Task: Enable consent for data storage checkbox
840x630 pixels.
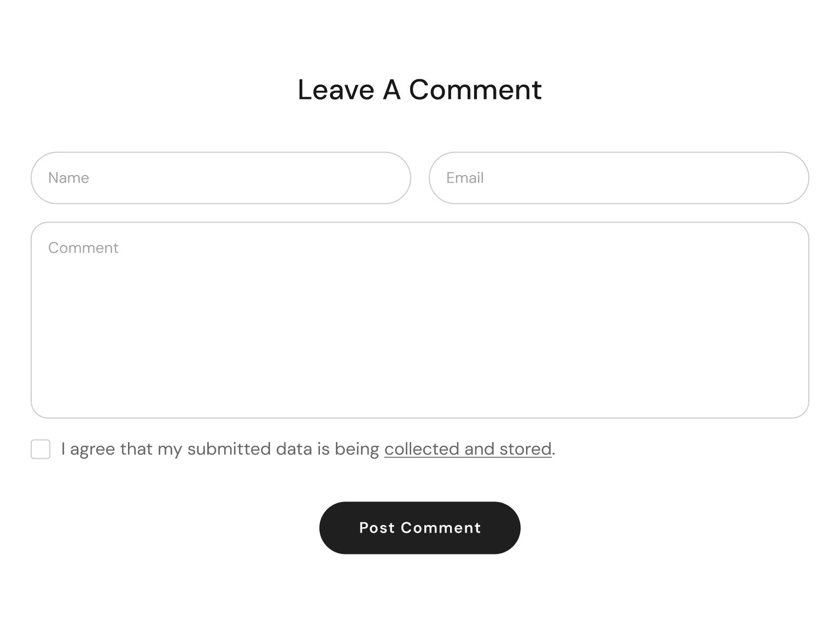Action: click(x=40, y=449)
